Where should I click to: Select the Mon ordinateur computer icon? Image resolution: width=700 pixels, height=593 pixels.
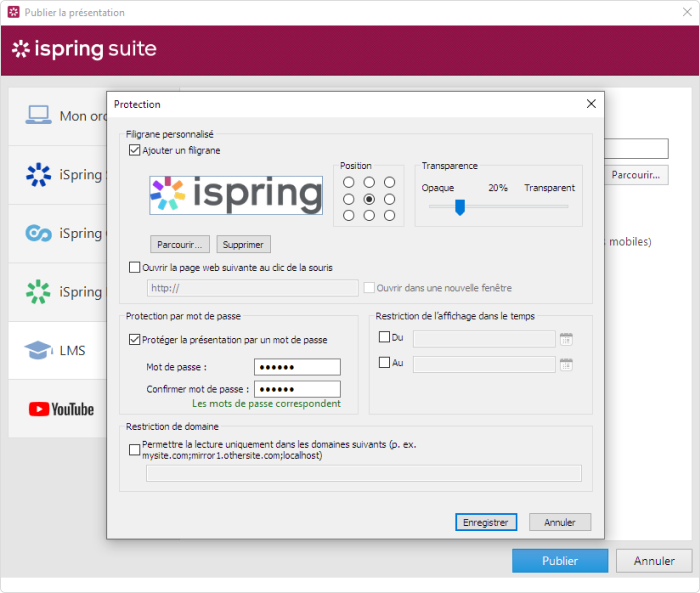tap(38, 115)
